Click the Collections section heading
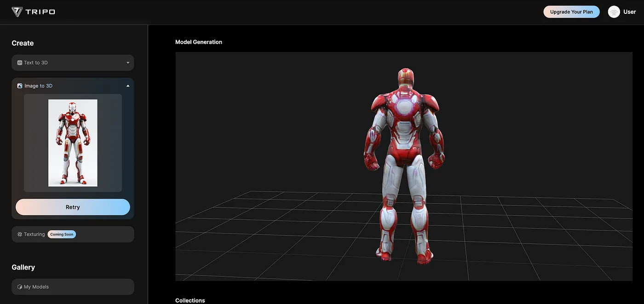 point(190,300)
